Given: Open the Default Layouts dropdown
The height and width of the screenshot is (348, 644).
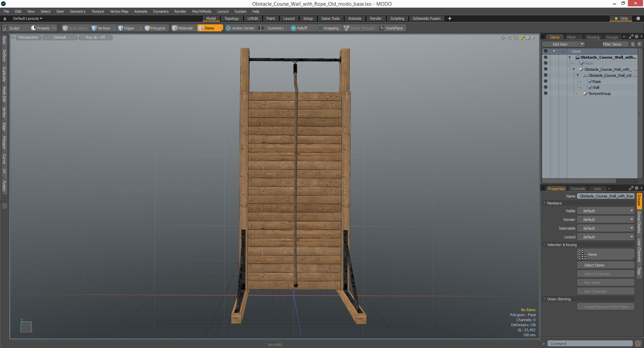Looking at the screenshot, I should tap(28, 18).
